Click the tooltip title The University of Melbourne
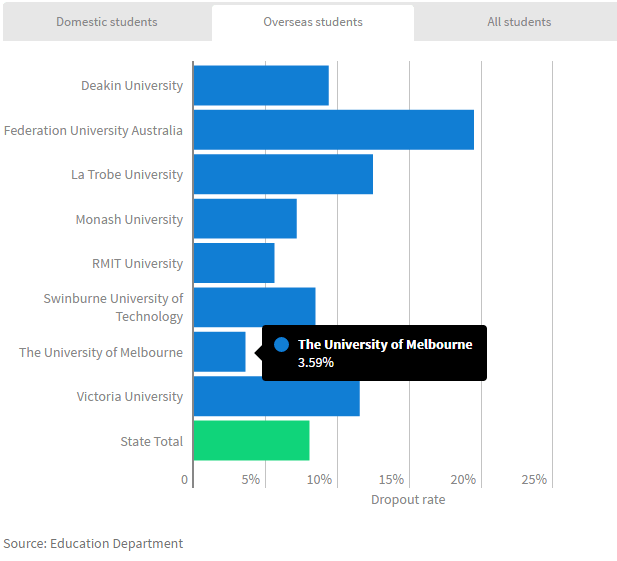The height and width of the screenshot is (561, 617). pyautogui.click(x=385, y=345)
